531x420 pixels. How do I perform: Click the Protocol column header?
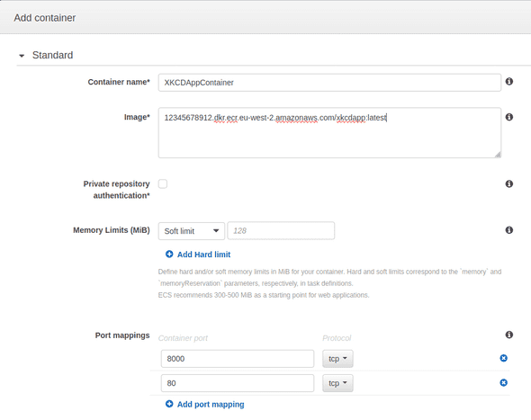pos(337,338)
